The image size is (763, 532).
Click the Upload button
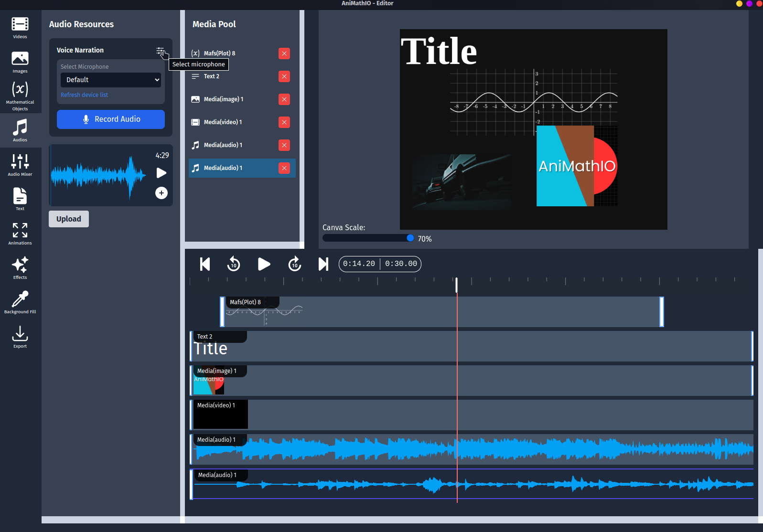click(x=69, y=219)
